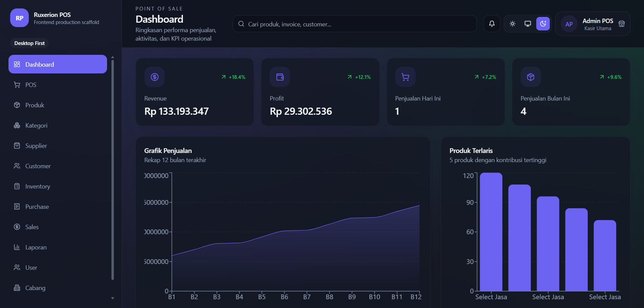Enable dark mode with moon icon
This screenshot has width=644, height=308.
543,24
